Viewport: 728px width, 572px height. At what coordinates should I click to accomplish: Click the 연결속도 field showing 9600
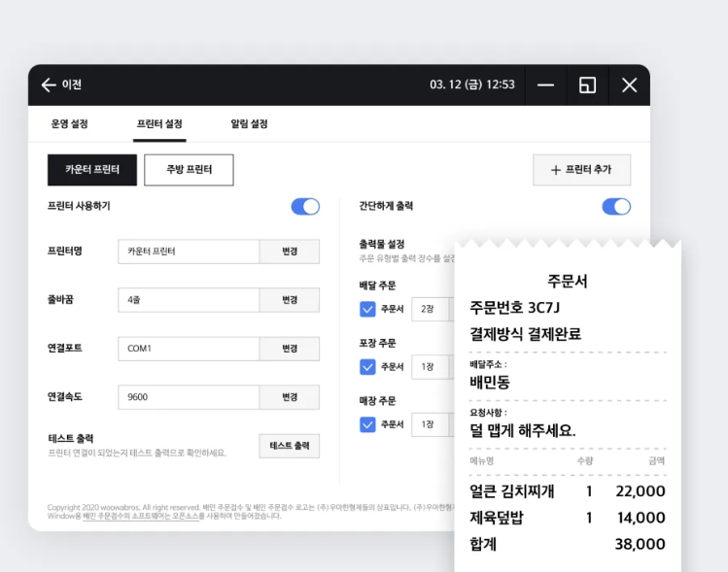click(189, 397)
